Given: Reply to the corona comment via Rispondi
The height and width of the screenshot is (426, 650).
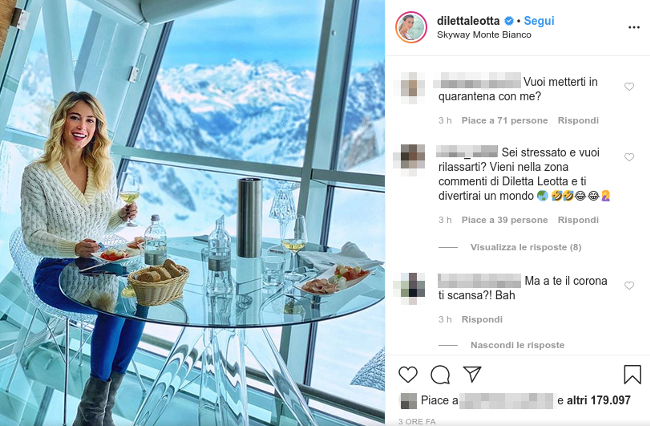Looking at the screenshot, I should (482, 320).
